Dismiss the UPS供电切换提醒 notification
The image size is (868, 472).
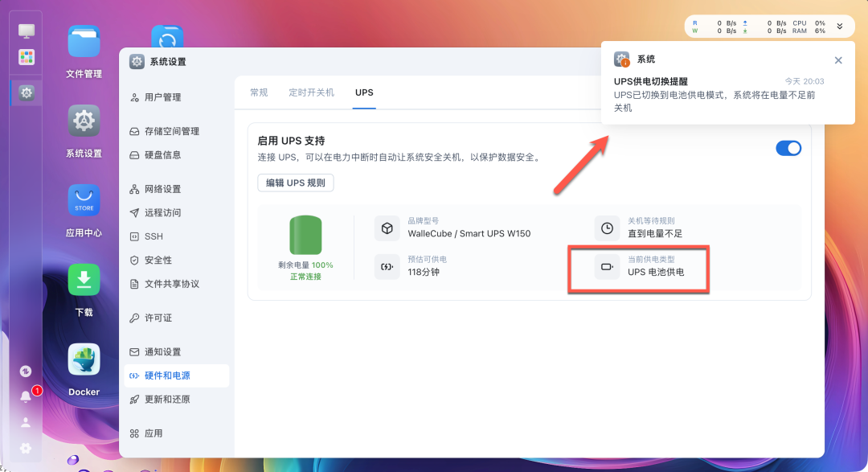pos(838,60)
